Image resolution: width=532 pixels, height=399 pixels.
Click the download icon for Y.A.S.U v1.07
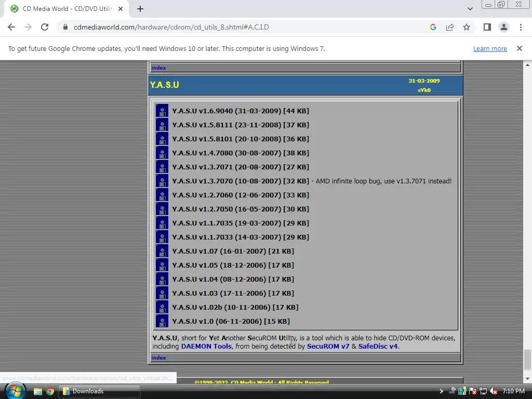pyautogui.click(x=162, y=251)
